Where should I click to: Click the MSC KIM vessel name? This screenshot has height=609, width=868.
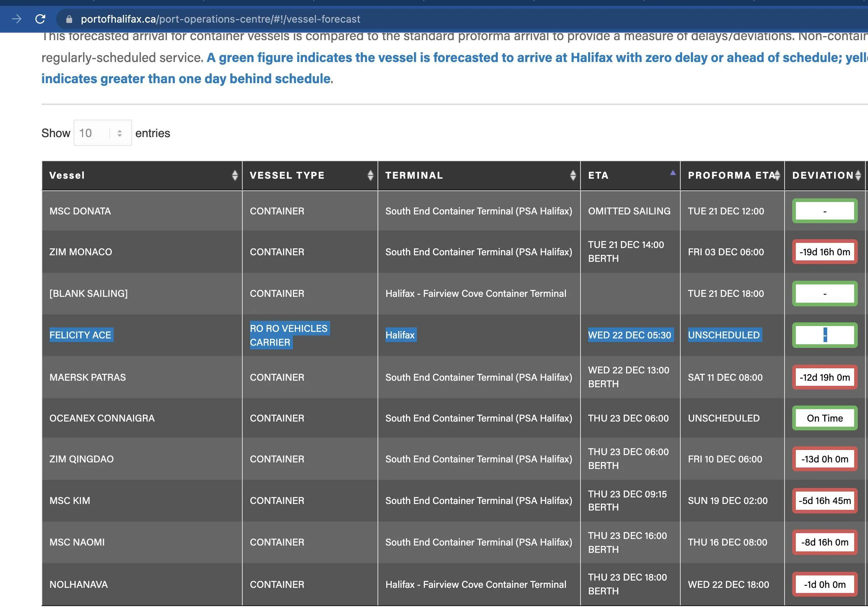70,501
